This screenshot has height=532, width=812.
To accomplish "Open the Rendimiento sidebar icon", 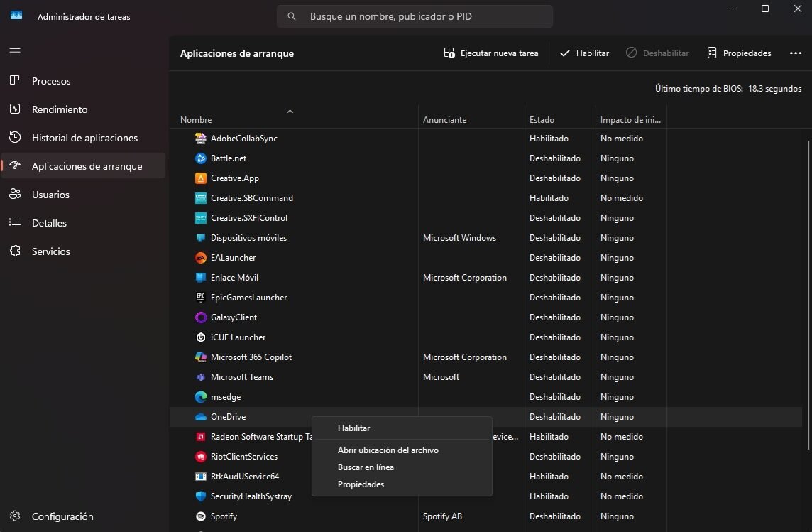I will (15, 109).
